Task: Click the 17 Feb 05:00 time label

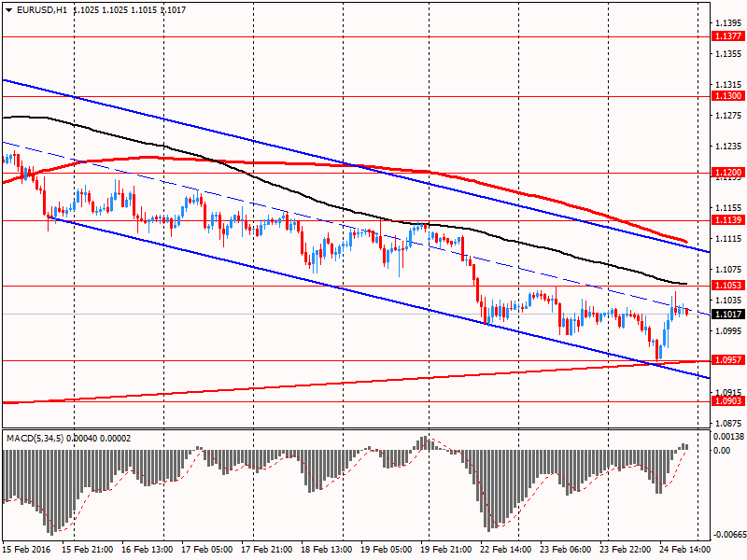Action: tap(207, 550)
